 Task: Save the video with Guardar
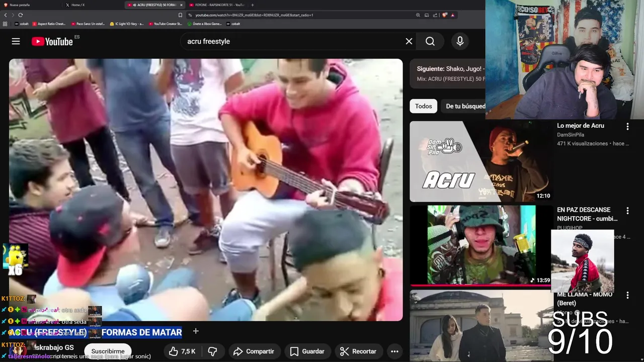tap(307, 351)
